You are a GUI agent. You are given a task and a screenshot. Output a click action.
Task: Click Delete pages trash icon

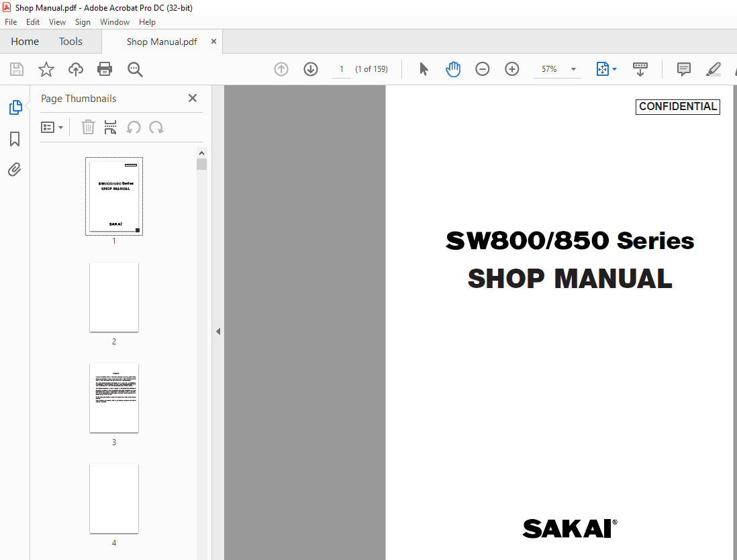[x=88, y=127]
